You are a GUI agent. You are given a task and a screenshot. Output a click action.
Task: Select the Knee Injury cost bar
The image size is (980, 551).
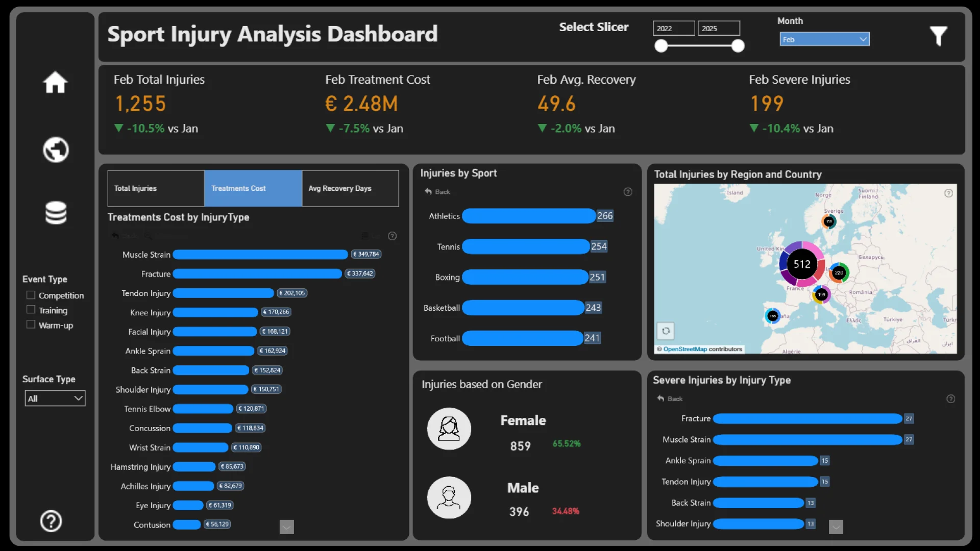(x=215, y=312)
